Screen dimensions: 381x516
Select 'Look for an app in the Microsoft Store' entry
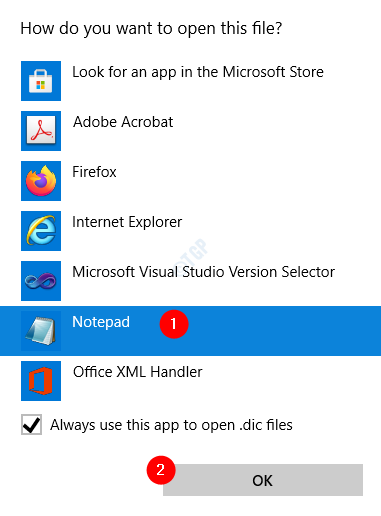click(198, 72)
